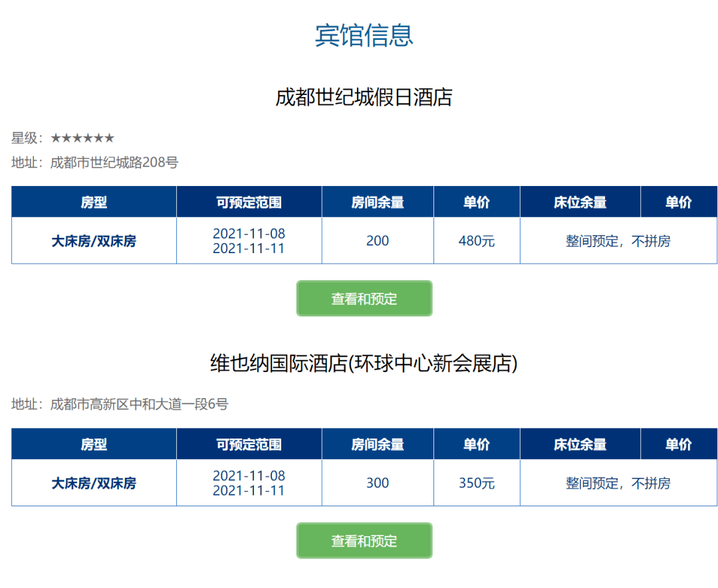718x588 pixels.
Task: Click 大床房/双床房 in the first table
Action: pos(94,241)
